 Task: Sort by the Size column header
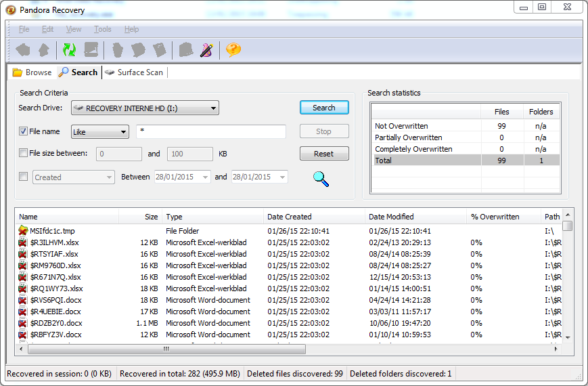(140, 217)
